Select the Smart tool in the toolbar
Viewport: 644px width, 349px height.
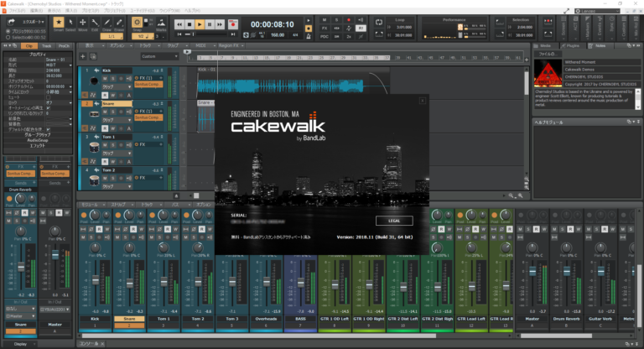[59, 23]
